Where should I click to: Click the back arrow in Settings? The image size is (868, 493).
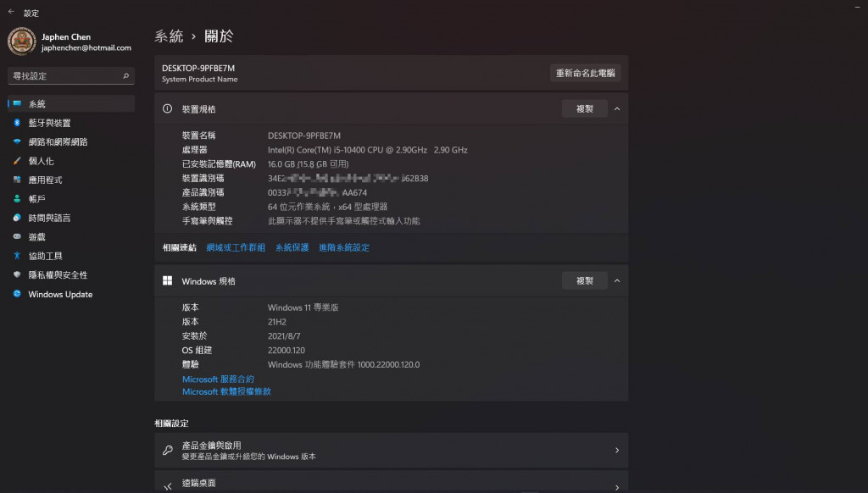[x=11, y=12]
